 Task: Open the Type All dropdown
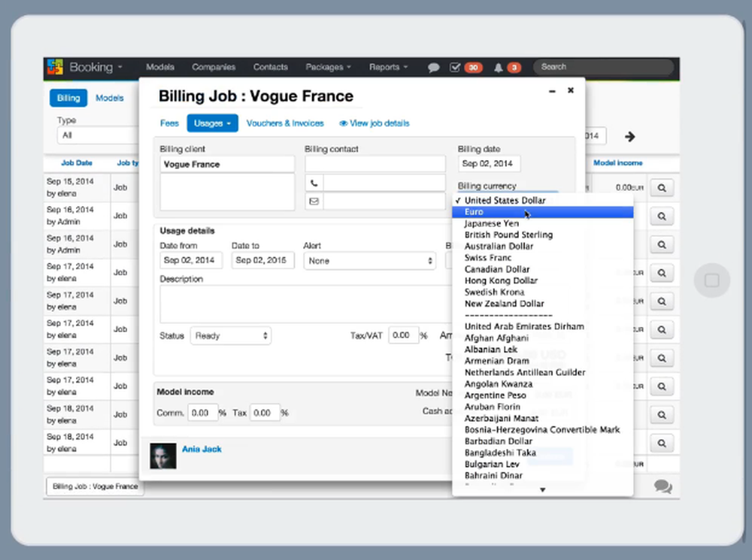click(99, 135)
